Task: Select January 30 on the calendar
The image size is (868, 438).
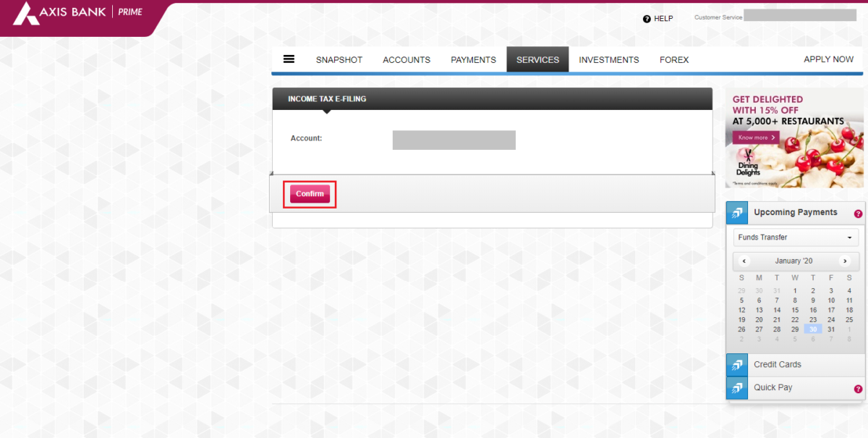Action: 812,329
